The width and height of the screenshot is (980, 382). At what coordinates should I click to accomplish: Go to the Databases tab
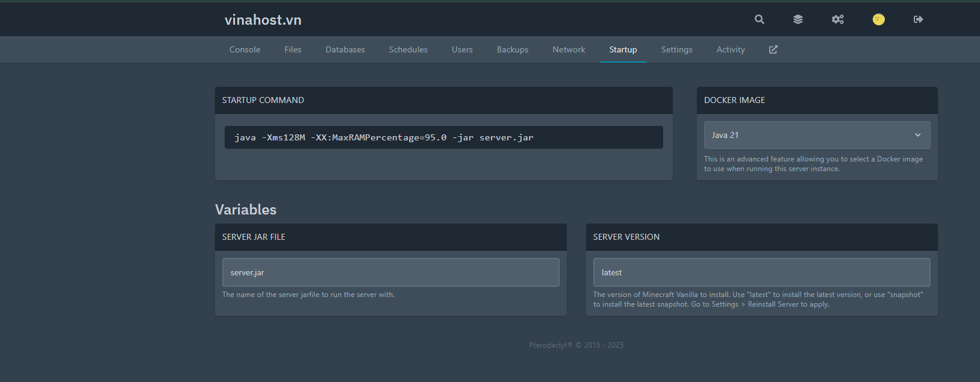click(345, 49)
